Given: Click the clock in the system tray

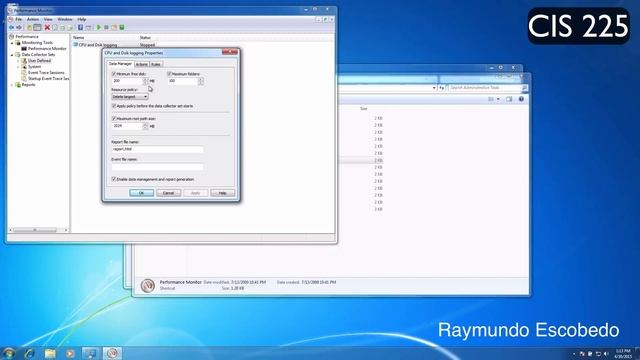Looking at the screenshot, I should (623, 353).
